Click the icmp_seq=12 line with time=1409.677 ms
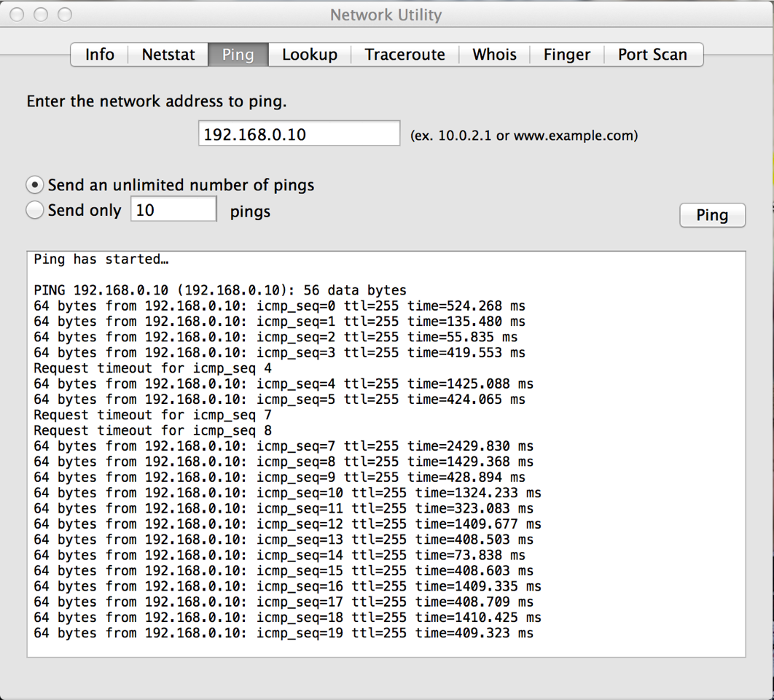This screenshot has width=774, height=700. [287, 524]
